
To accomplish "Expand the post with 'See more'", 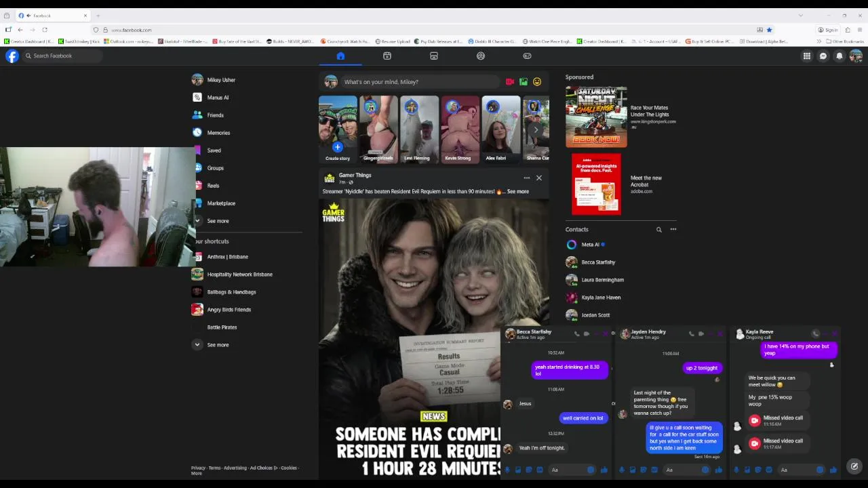I will click(518, 192).
